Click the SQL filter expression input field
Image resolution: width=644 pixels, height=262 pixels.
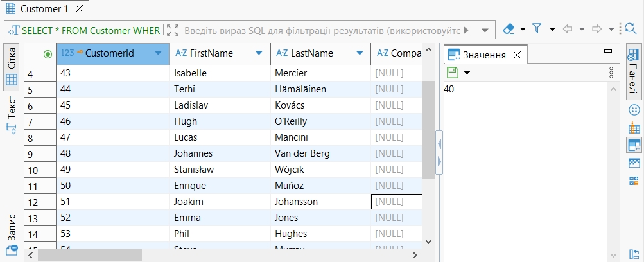(x=322, y=30)
